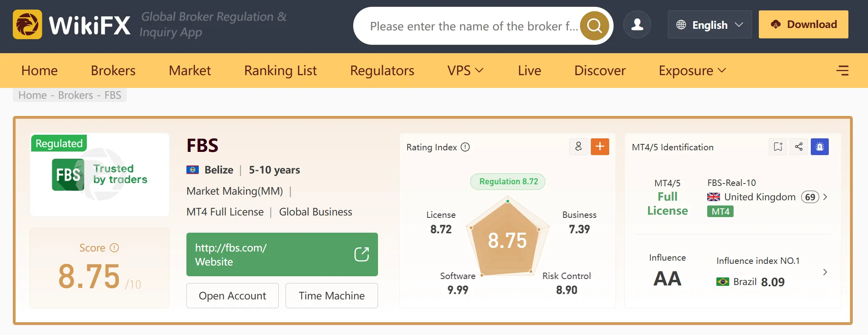This screenshot has width=868, height=335.
Task: Expand the Influence index arrow
Action: (x=825, y=272)
